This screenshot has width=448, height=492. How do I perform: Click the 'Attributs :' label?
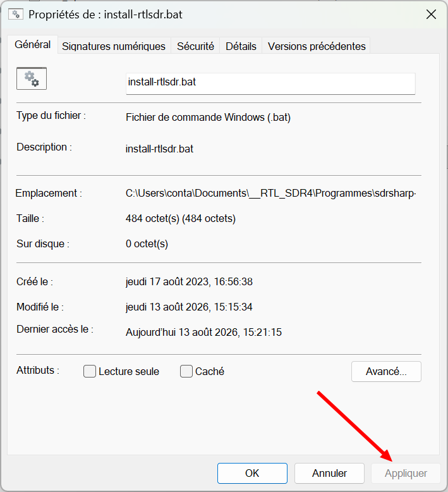pos(38,370)
